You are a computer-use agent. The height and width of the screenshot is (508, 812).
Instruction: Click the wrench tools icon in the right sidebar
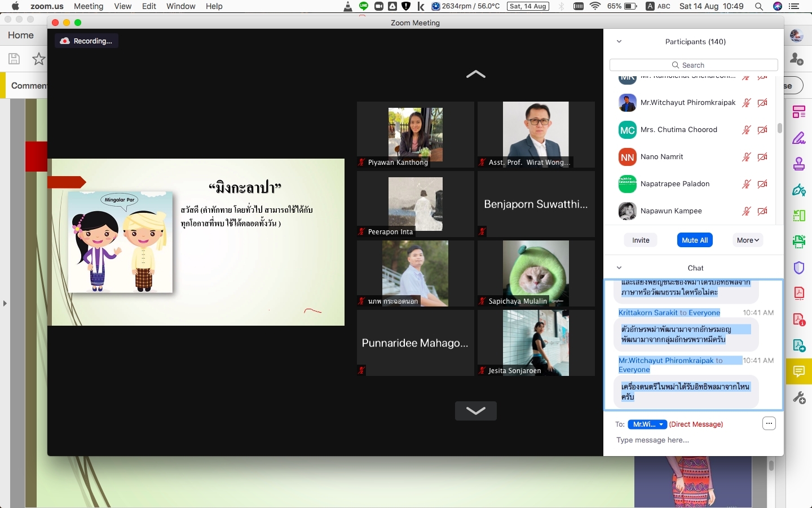click(x=799, y=397)
